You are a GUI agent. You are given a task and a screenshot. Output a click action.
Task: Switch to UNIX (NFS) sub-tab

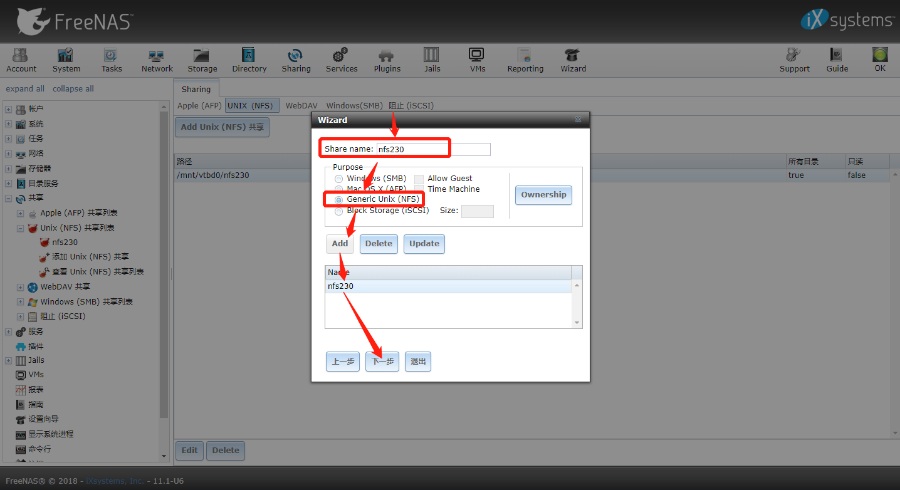click(250, 106)
